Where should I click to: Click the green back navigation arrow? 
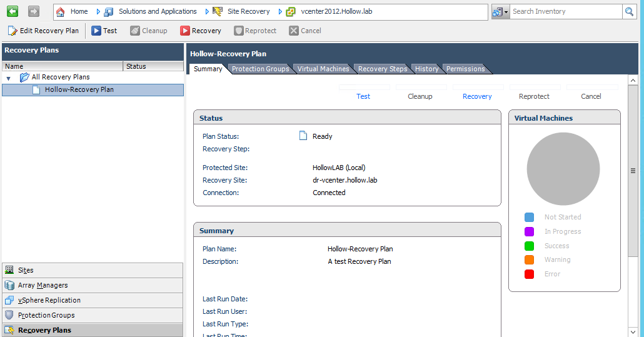coord(13,11)
